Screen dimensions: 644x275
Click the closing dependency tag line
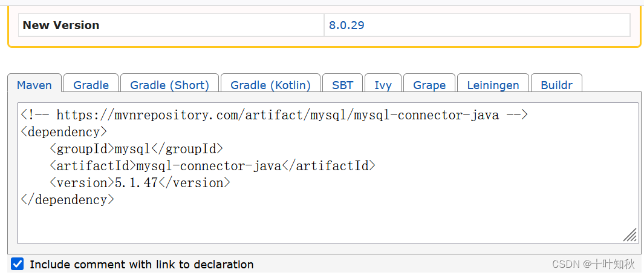coord(68,200)
